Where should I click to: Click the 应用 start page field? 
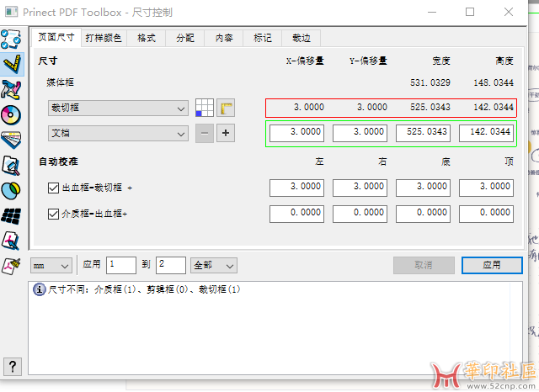120,265
